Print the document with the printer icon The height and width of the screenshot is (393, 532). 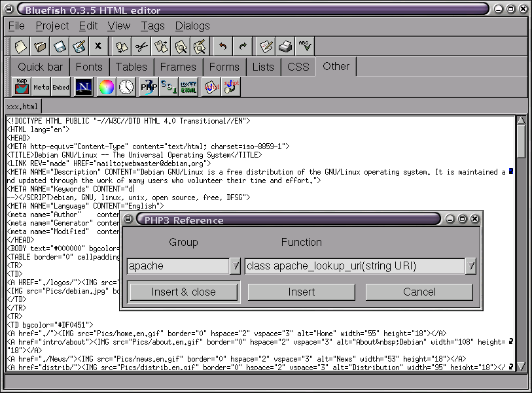[285, 46]
